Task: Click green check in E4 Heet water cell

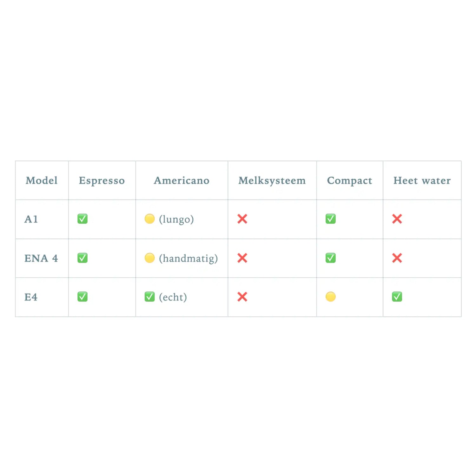Action: point(397,297)
